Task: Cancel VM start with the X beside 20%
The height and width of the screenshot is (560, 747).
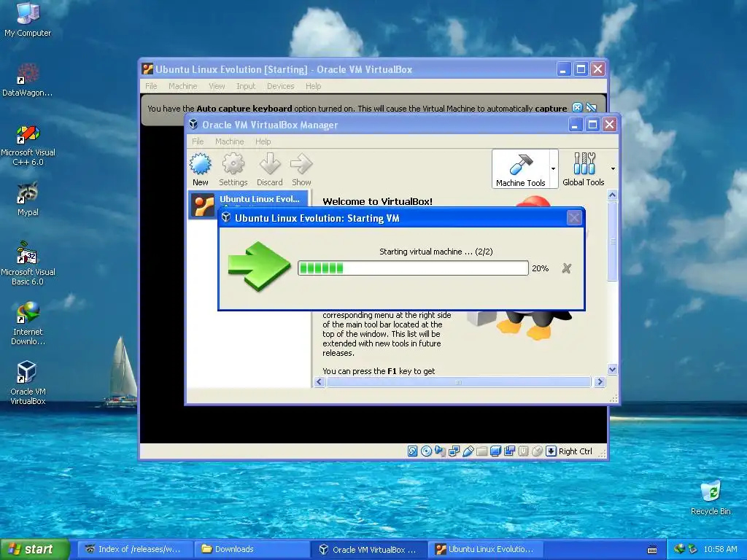Action: point(566,268)
